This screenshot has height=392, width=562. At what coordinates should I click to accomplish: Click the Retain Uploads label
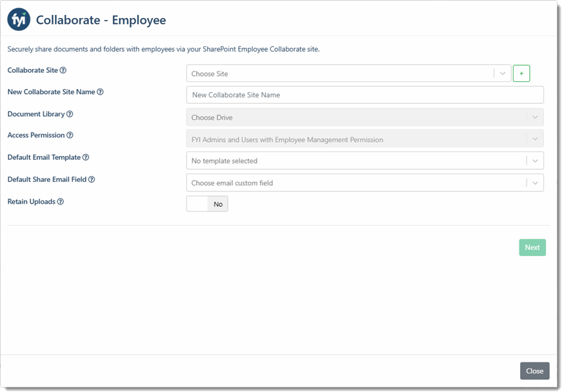[x=32, y=202]
